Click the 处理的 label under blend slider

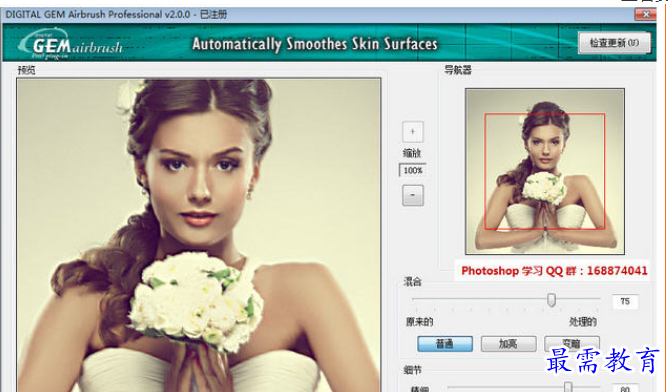coord(583,322)
